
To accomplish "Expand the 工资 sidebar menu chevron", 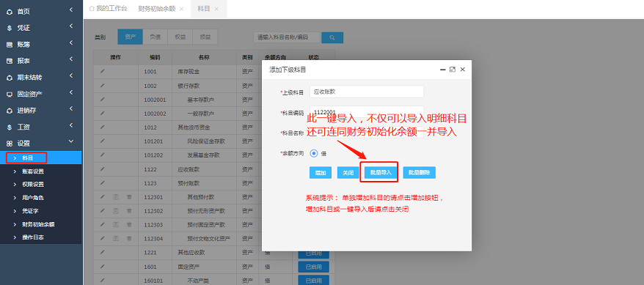I will (71, 125).
